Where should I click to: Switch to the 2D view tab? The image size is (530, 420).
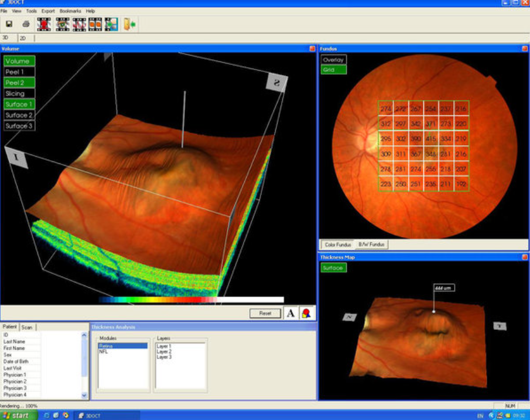click(23, 38)
